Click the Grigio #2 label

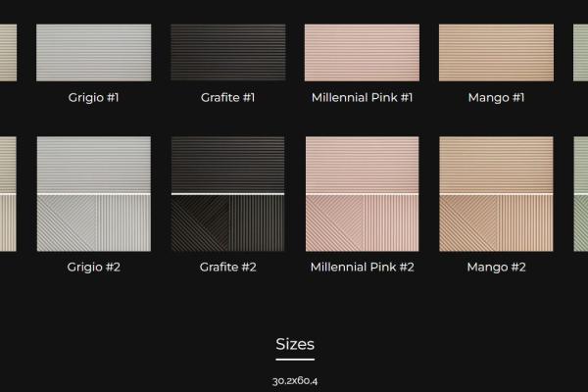[94, 268]
